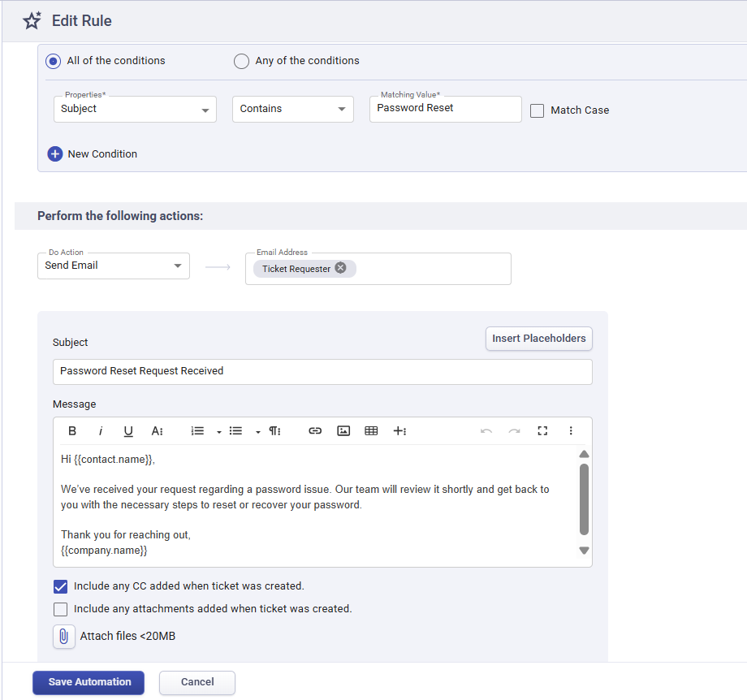Remove the Ticket Requester email chip
Viewport: 747px width, 700px height.
pos(340,267)
